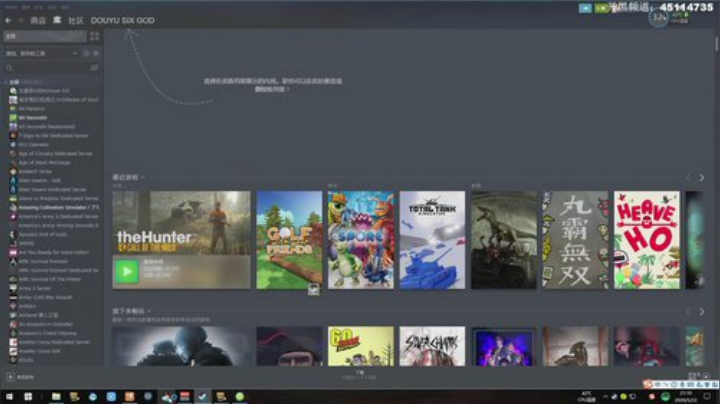The image size is (720, 404).
Task: Open File Explorer from taskbar
Action: coord(56,397)
